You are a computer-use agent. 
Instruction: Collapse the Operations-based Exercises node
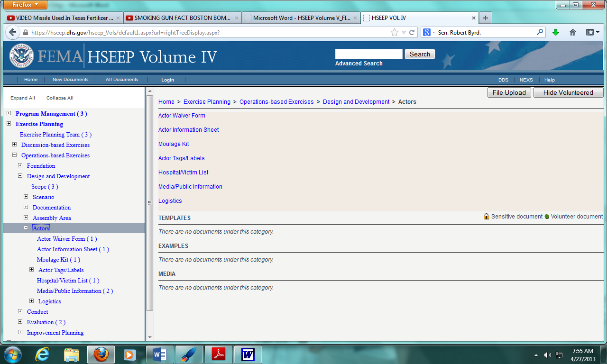(15, 155)
